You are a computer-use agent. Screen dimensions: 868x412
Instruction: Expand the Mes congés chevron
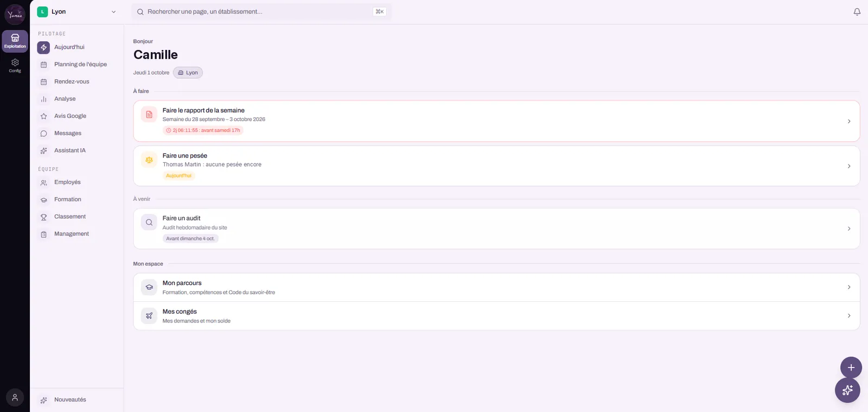(x=849, y=316)
